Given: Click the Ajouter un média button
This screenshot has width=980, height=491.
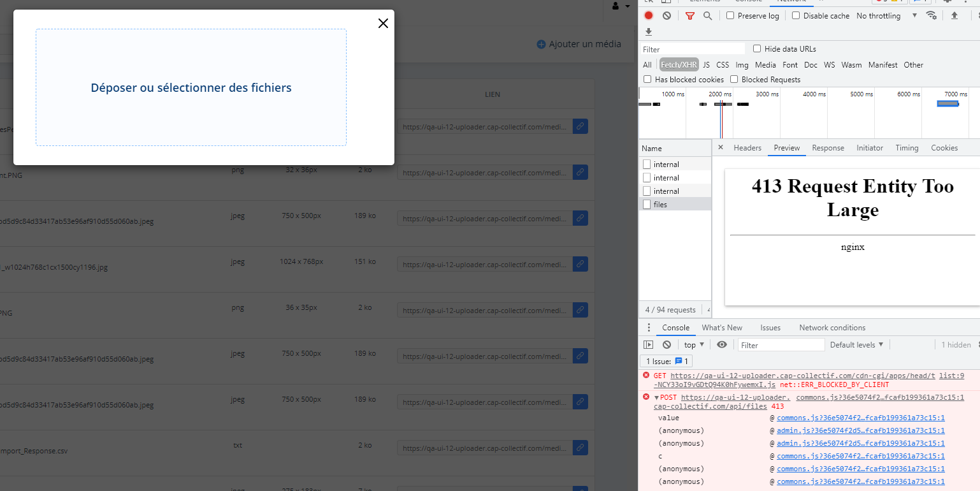Looking at the screenshot, I should point(579,44).
